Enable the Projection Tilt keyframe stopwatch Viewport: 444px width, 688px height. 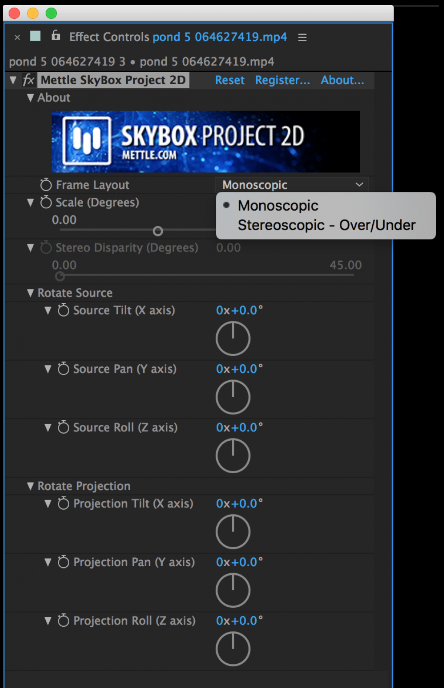click(x=64, y=503)
